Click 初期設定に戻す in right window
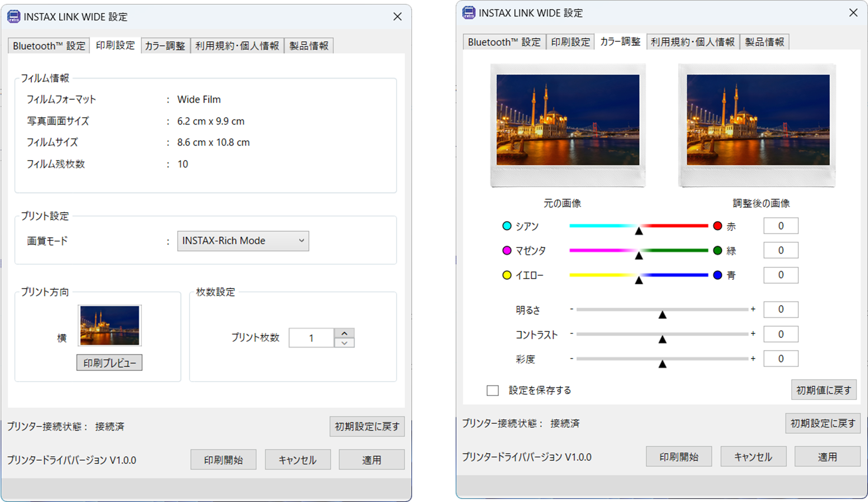Viewport: 868px width, 502px height. click(x=823, y=423)
